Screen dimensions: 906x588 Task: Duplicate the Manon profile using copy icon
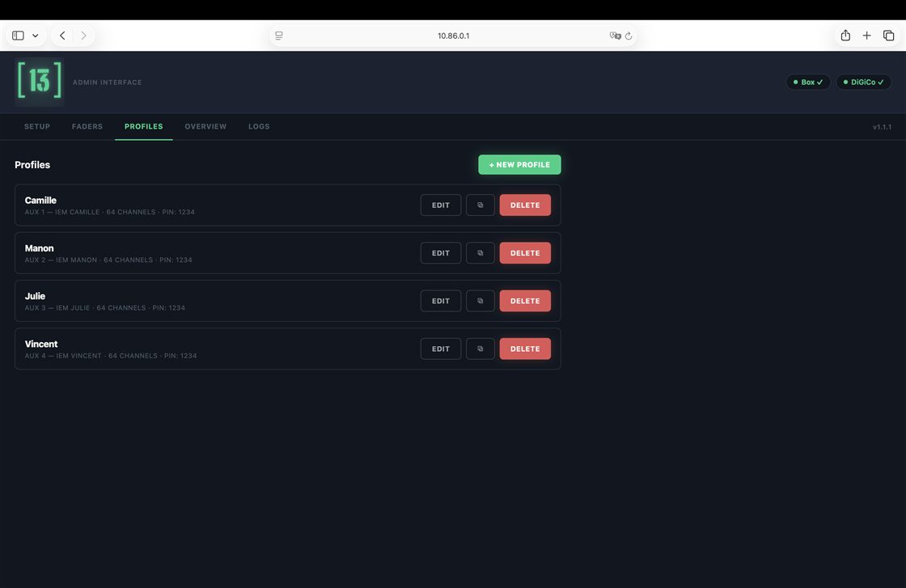tap(481, 253)
